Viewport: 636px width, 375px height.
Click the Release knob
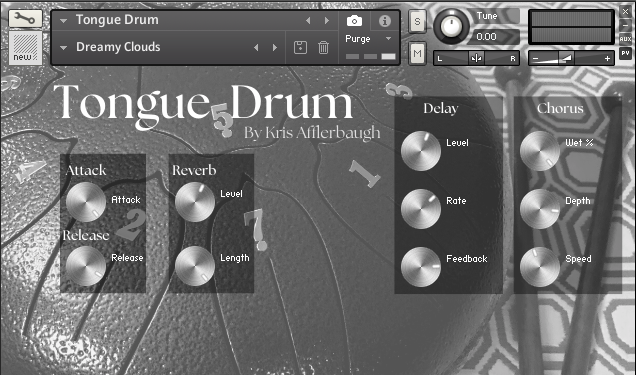[x=86, y=266]
